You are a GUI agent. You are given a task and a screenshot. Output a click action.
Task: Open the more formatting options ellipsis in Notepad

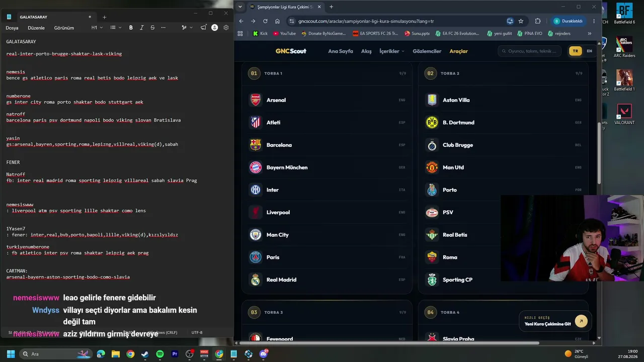click(x=163, y=28)
